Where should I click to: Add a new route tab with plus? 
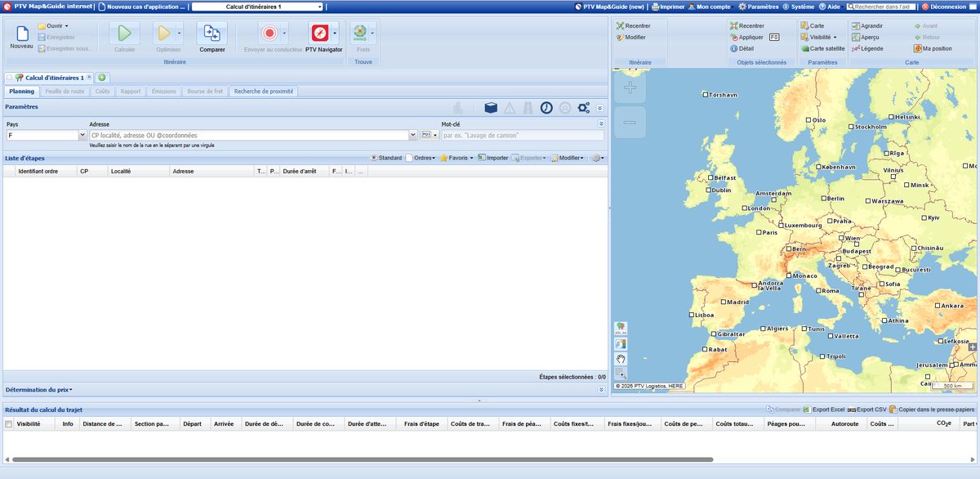coord(102,78)
